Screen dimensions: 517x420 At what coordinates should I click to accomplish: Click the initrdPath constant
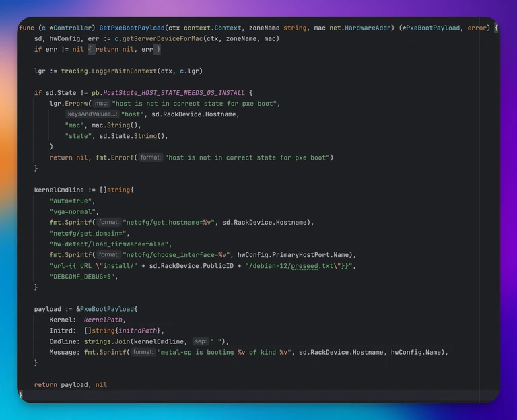[137, 330]
